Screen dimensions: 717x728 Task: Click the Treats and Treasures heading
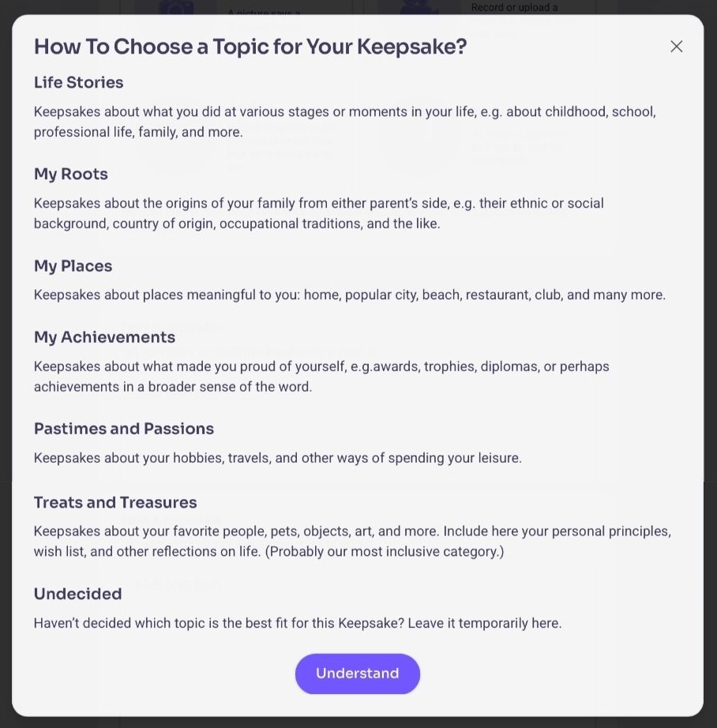tap(115, 502)
